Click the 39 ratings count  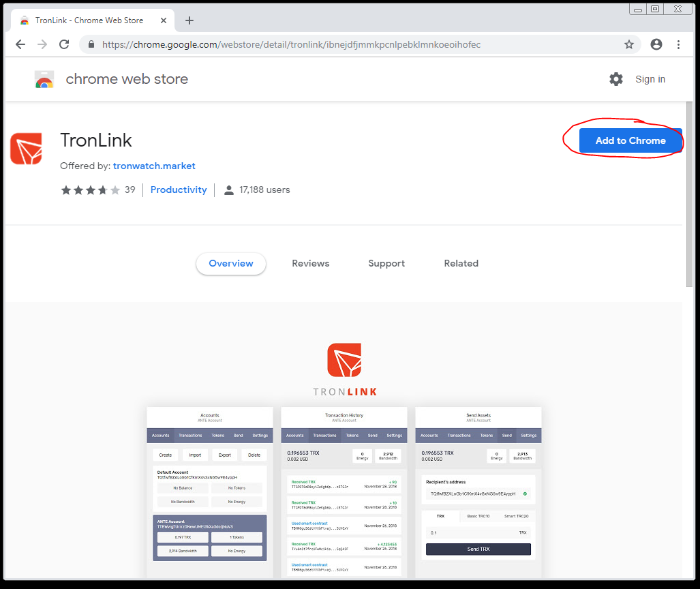coord(130,190)
